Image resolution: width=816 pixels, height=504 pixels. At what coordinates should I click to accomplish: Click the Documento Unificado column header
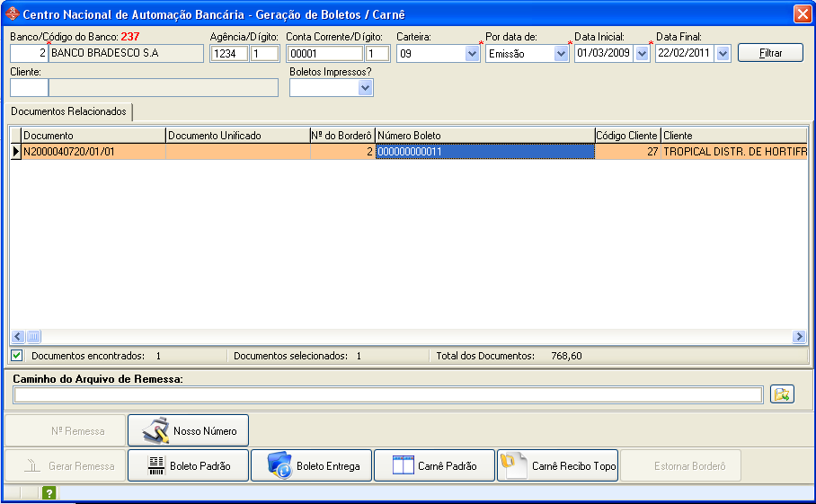(238, 136)
